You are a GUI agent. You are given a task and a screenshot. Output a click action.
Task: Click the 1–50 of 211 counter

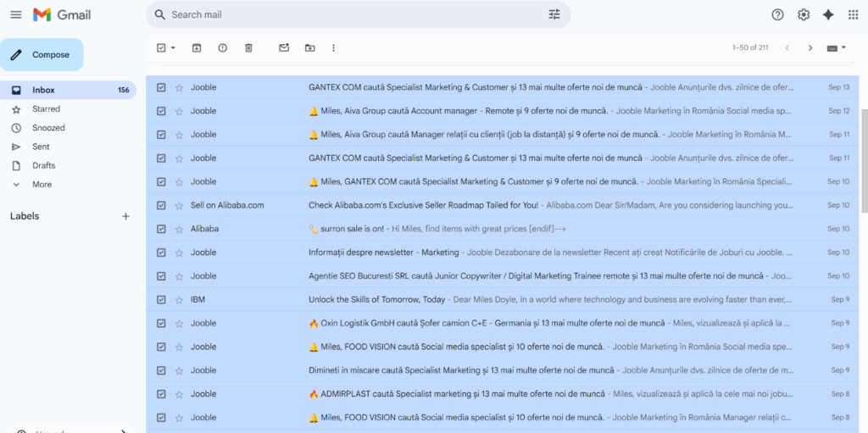pos(750,48)
